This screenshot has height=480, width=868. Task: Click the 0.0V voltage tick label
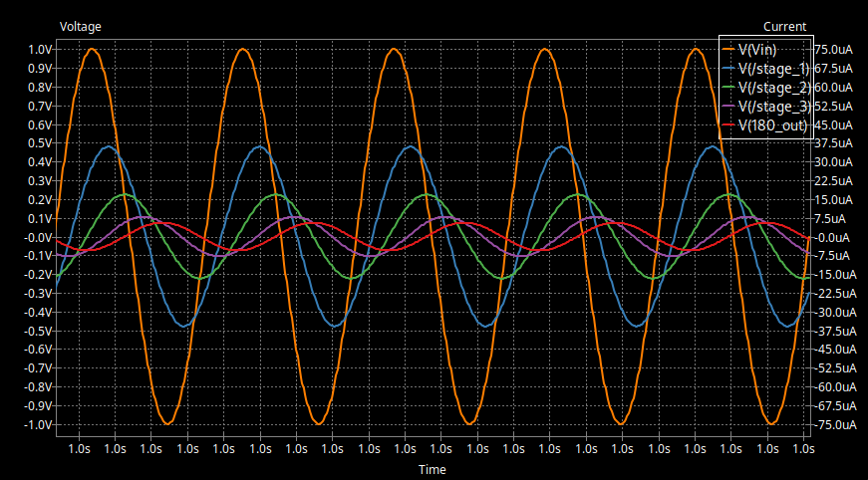[x=38, y=238]
